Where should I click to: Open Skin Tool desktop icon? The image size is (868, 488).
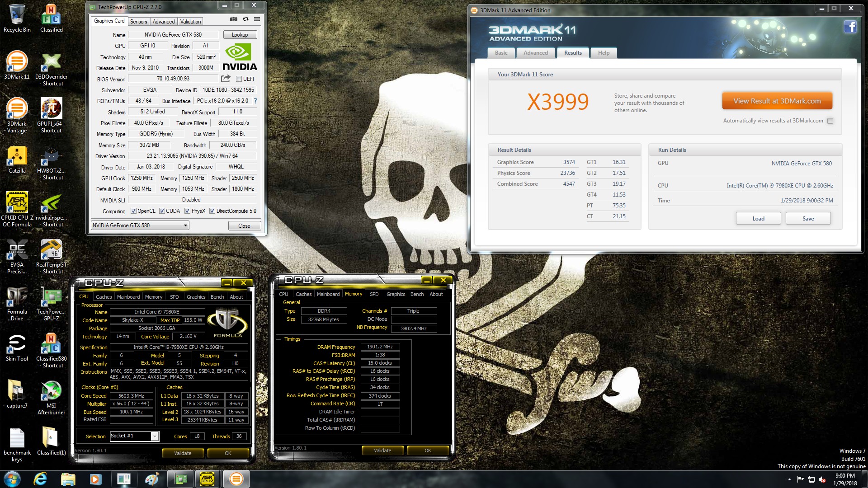pyautogui.click(x=17, y=347)
